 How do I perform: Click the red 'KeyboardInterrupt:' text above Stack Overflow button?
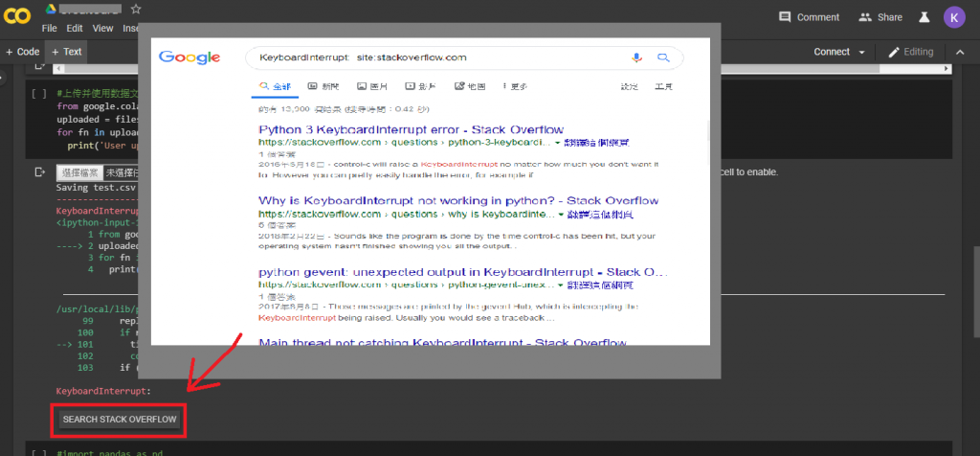(x=103, y=392)
